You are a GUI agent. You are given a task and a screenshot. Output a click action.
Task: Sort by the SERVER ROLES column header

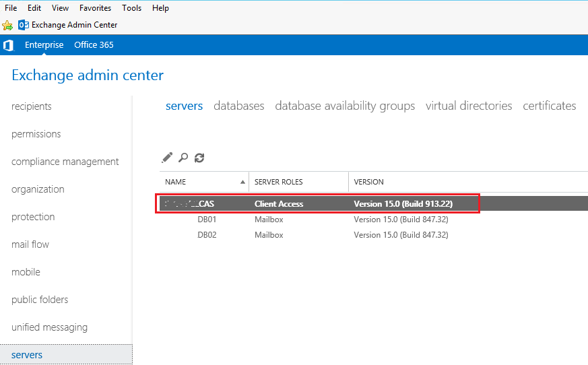(x=299, y=182)
